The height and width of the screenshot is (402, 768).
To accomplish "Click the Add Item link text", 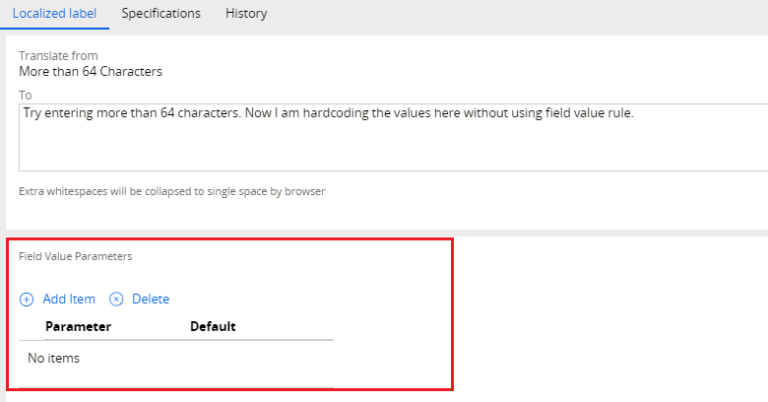I will click(69, 299).
